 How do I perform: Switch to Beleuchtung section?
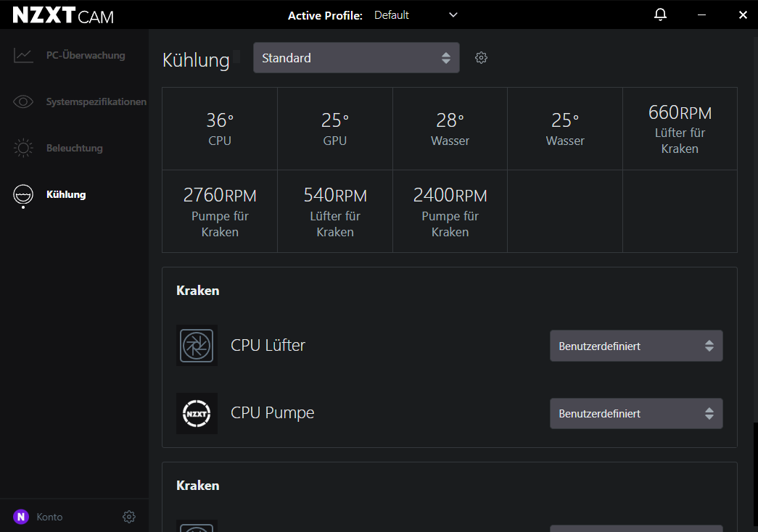click(x=75, y=149)
